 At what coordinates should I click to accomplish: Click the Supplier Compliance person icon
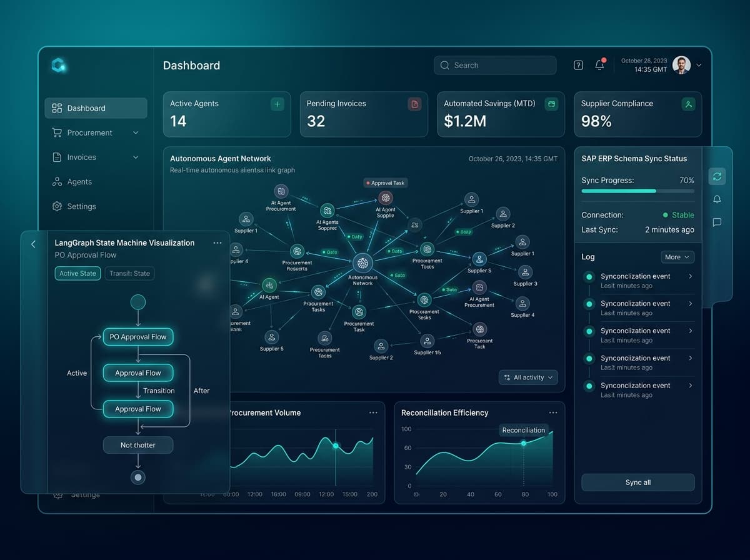(689, 104)
